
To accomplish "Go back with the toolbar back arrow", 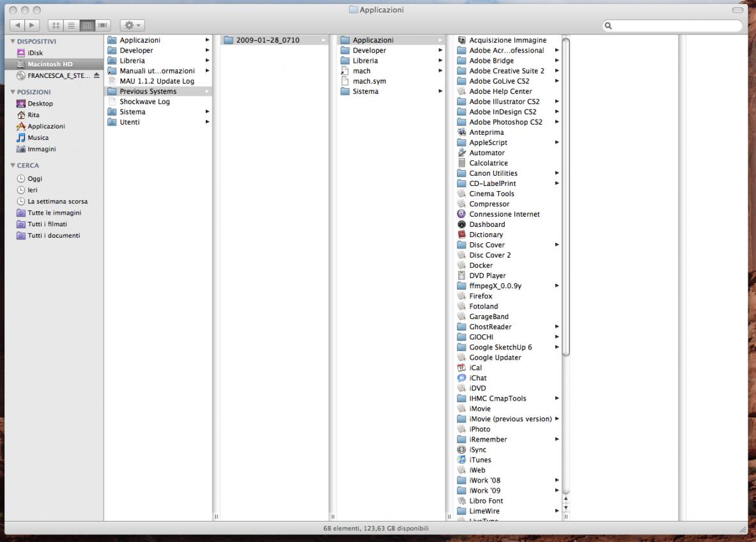I will tap(17, 25).
